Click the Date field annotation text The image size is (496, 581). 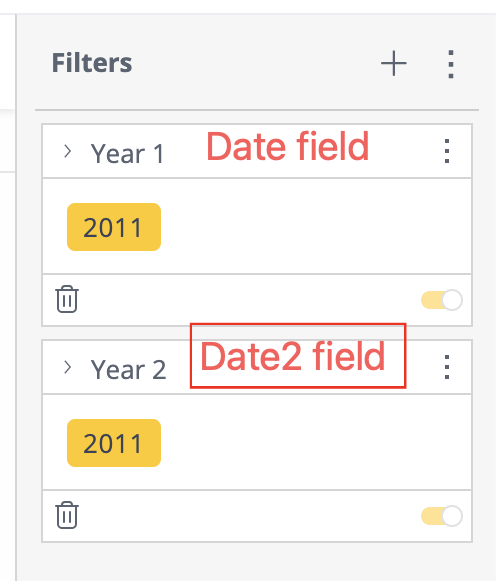[x=287, y=146]
